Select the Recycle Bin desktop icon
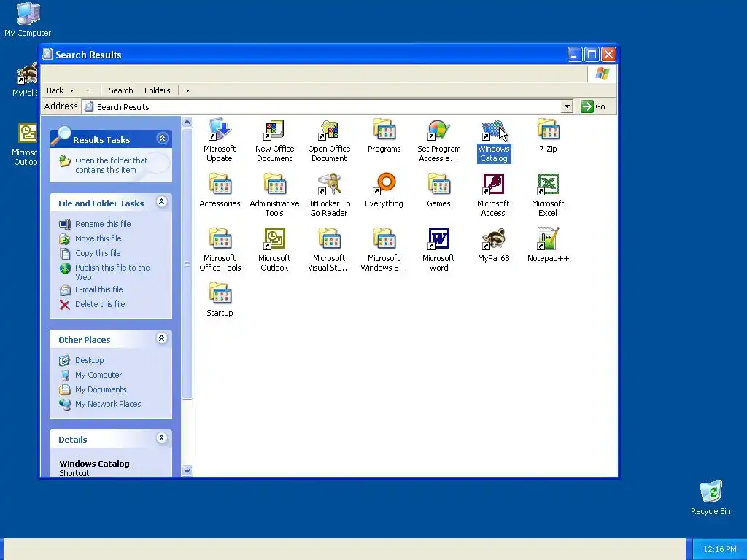Screen dimensions: 747x560 pyautogui.click(x=711, y=492)
